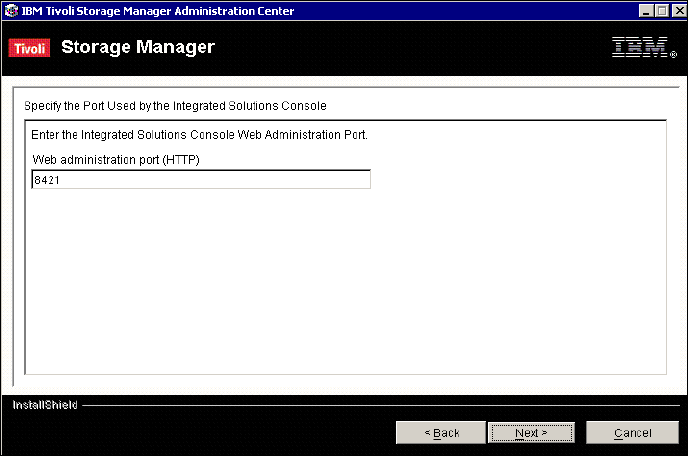Viewport: 688px width, 456px height.
Task: Select the 'Web administration port (HTTP)' label
Action: [x=116, y=160]
